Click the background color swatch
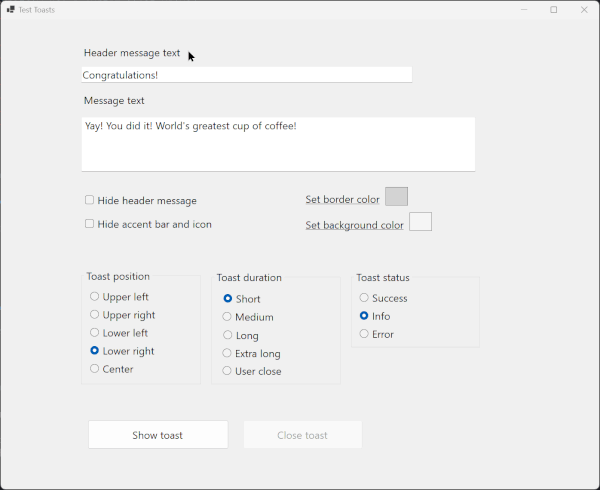 420,222
